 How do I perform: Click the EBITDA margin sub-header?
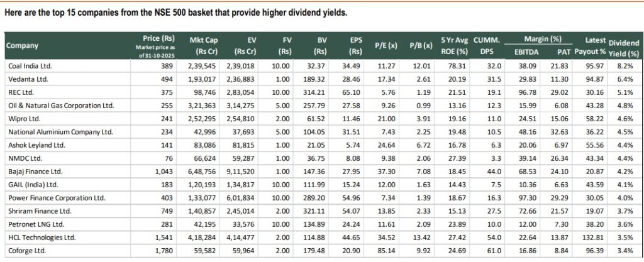pyautogui.click(x=526, y=52)
